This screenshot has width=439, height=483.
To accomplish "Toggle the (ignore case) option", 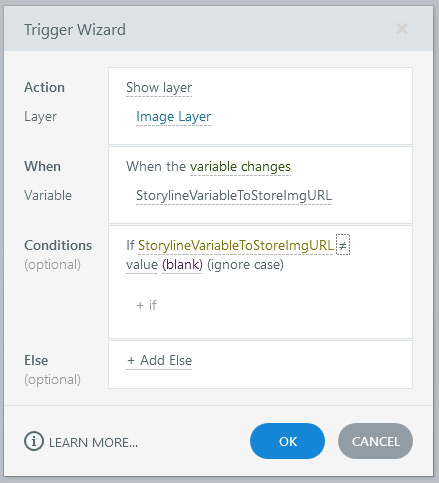I will 245,265.
